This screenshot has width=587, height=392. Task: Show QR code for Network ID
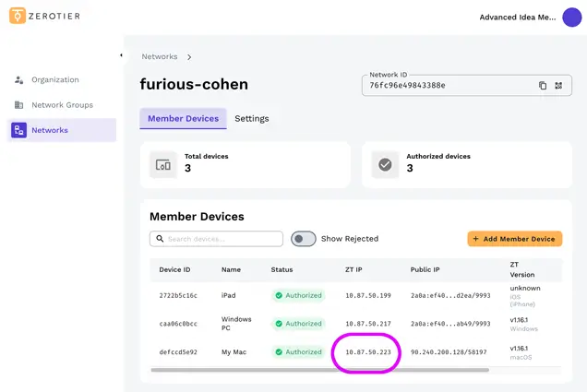[558, 86]
